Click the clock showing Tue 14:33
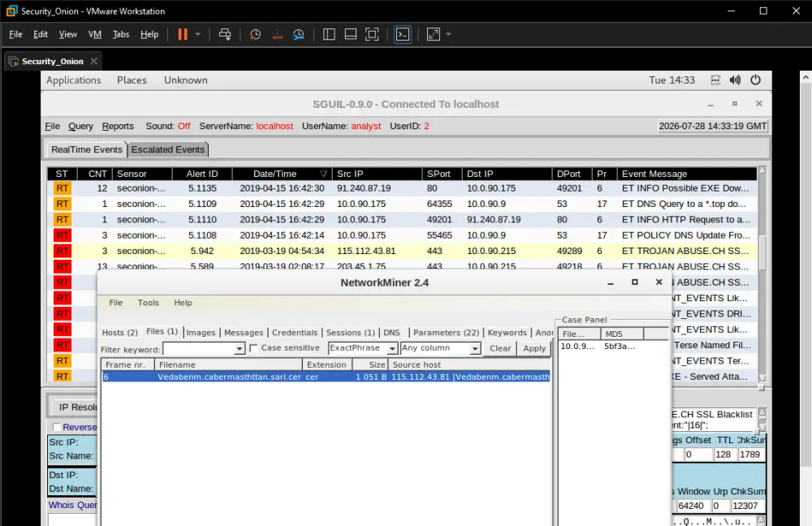This screenshot has width=812, height=526. [672, 80]
